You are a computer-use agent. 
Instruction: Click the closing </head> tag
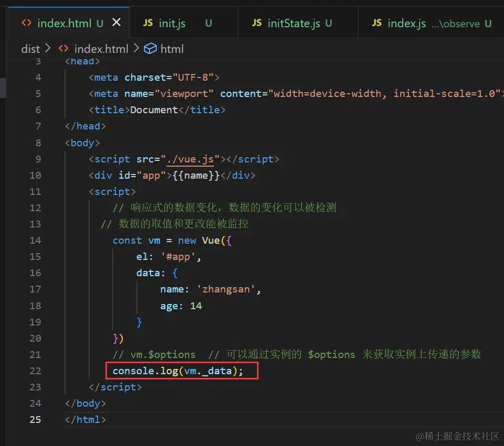coord(85,126)
